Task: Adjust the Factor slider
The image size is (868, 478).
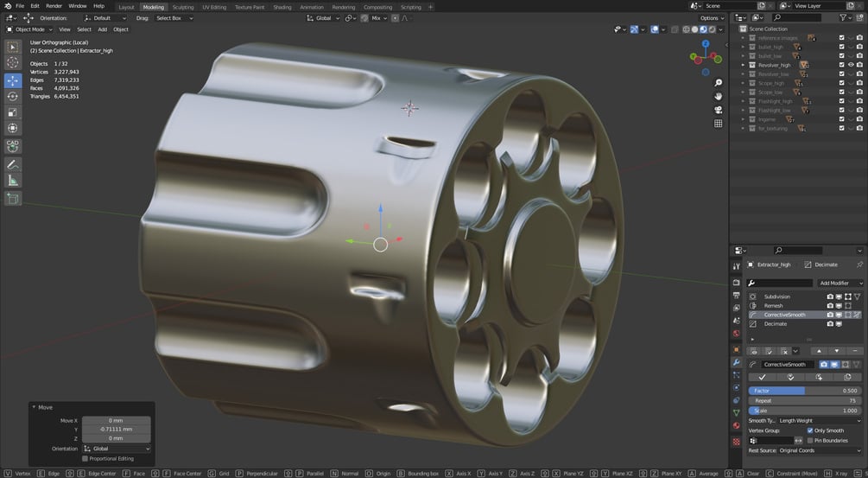Action: [804, 391]
